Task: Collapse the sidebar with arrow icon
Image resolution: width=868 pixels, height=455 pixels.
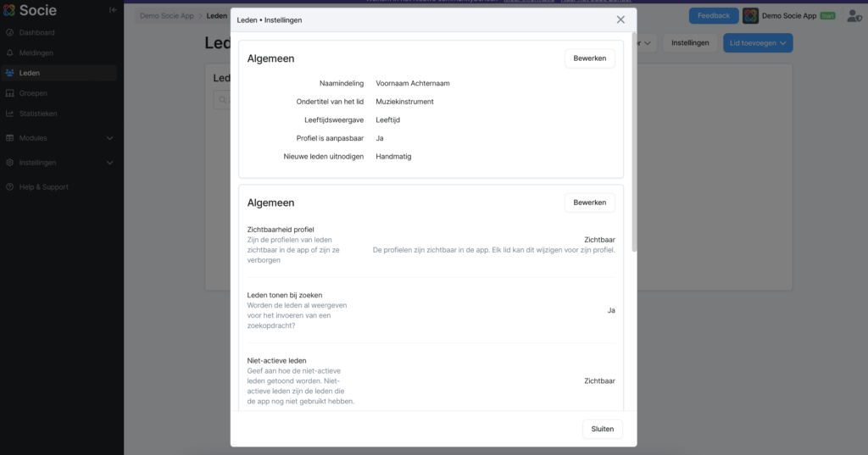Action: pyautogui.click(x=113, y=9)
